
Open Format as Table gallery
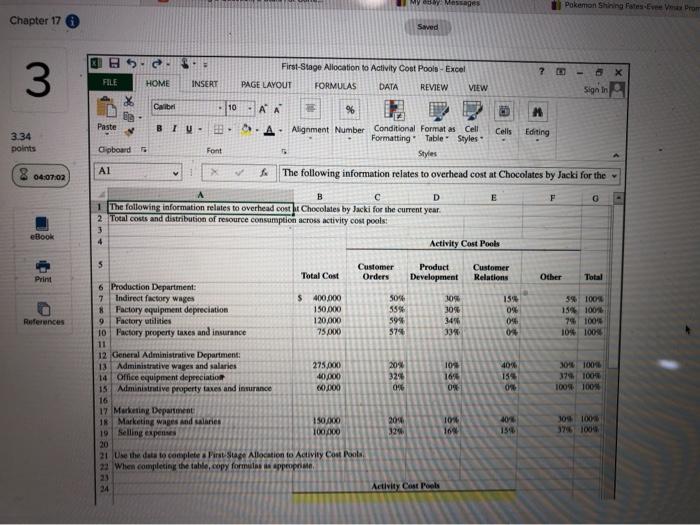[x=438, y=122]
